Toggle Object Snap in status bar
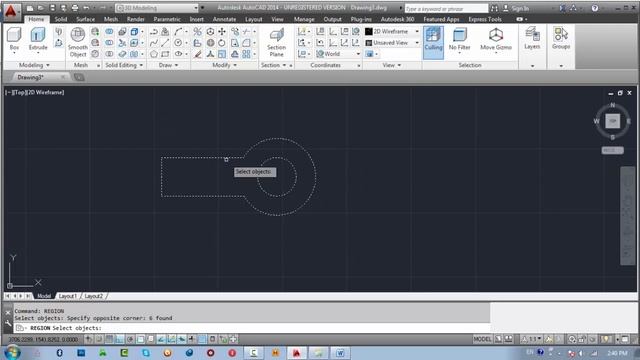640x360 pixels. pyautogui.click(x=140, y=339)
